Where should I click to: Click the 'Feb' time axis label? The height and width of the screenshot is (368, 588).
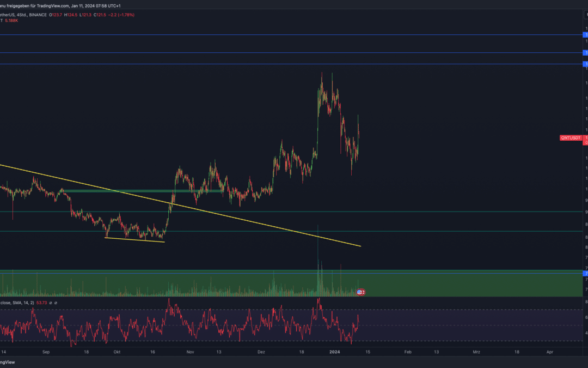(408, 352)
